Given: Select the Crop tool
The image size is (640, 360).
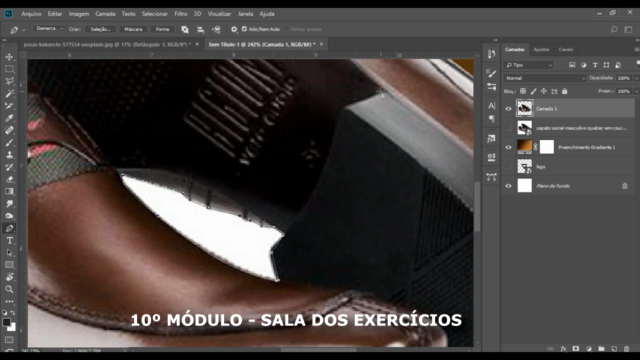Looking at the screenshot, I should 9,106.
